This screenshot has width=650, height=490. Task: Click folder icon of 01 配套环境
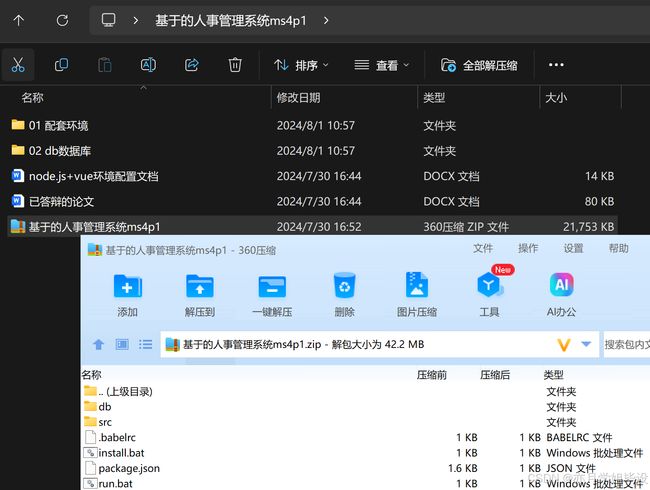(18, 124)
